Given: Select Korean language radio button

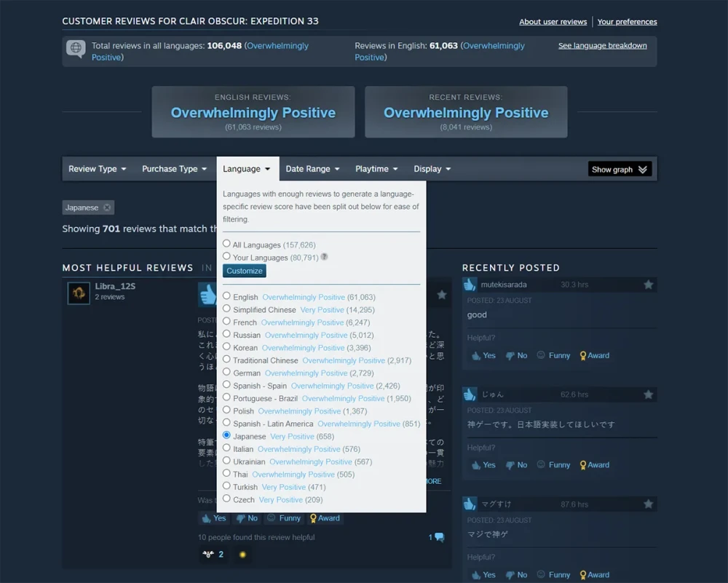Looking at the screenshot, I should coord(226,346).
